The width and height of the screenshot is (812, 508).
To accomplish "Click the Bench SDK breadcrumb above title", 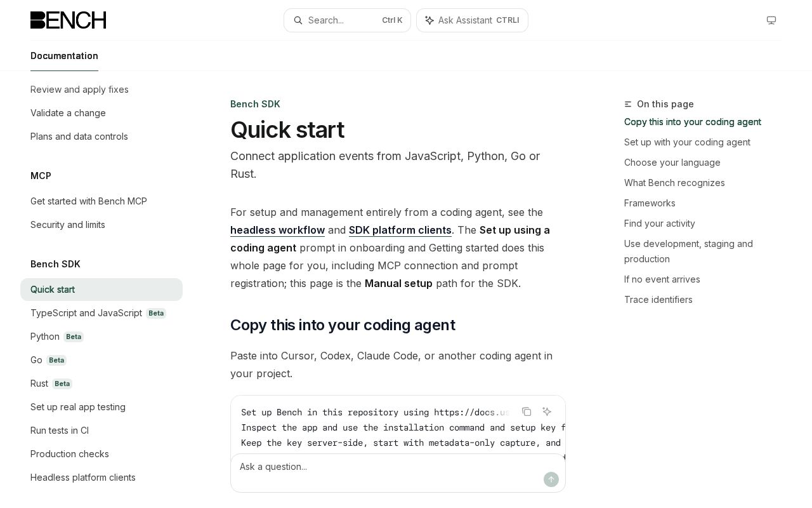I will pyautogui.click(x=255, y=104).
